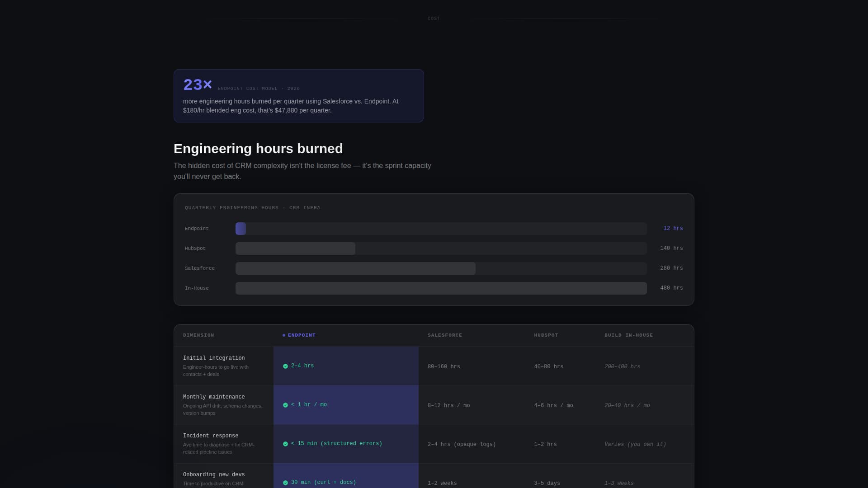868x488 pixels.
Task: Expand the Initial integration row
Action: click(x=214, y=358)
